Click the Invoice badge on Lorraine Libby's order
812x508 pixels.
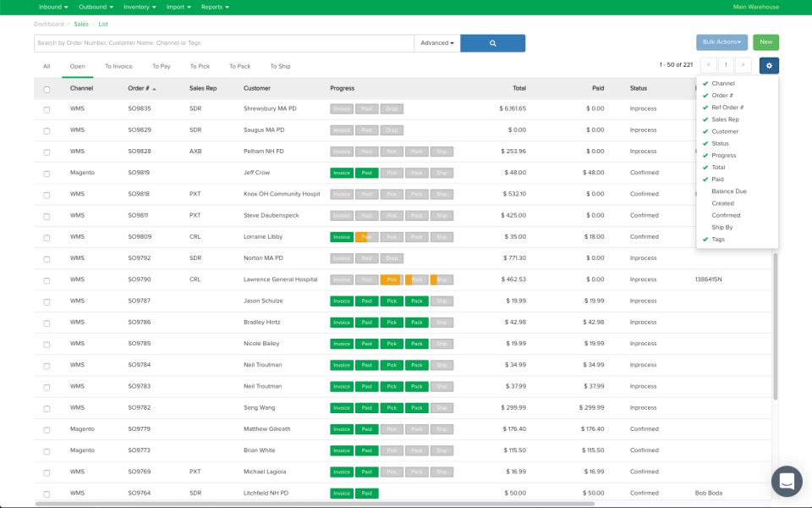(341, 236)
